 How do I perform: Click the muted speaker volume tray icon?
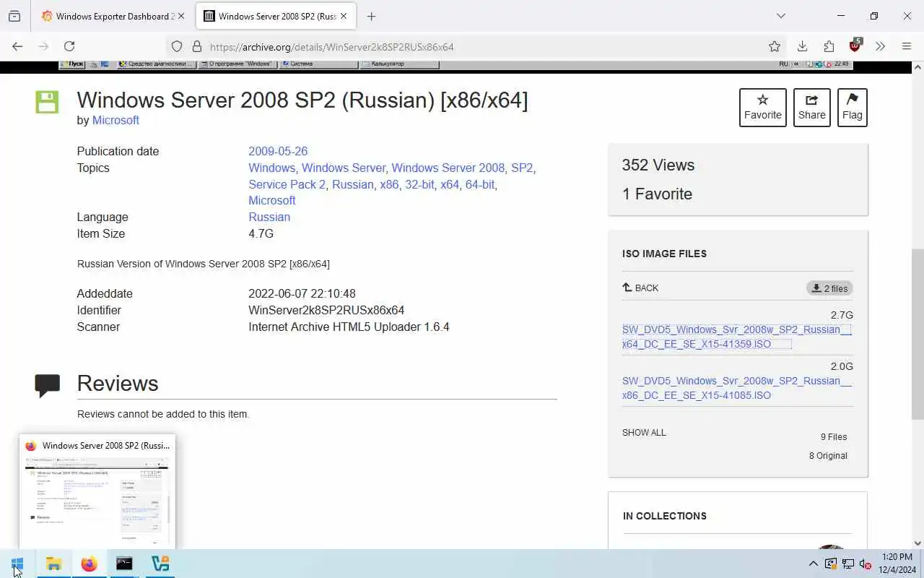tap(865, 564)
